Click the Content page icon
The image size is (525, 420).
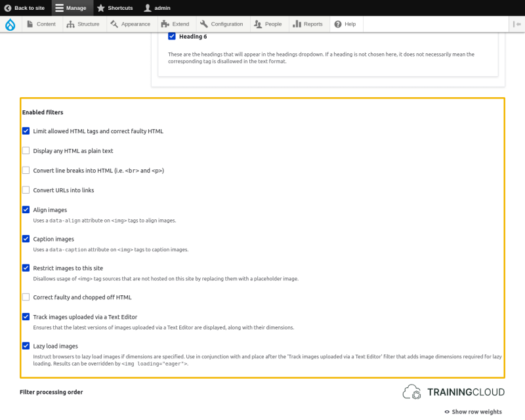tap(30, 24)
